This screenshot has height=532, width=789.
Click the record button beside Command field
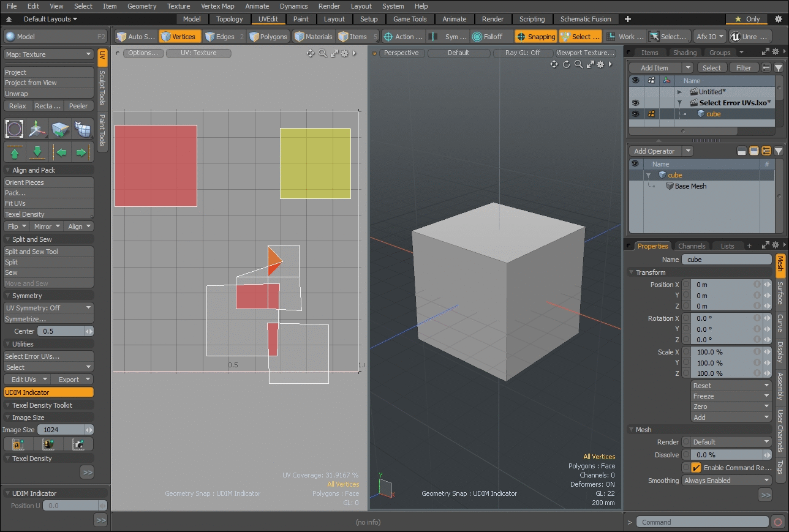point(778,522)
